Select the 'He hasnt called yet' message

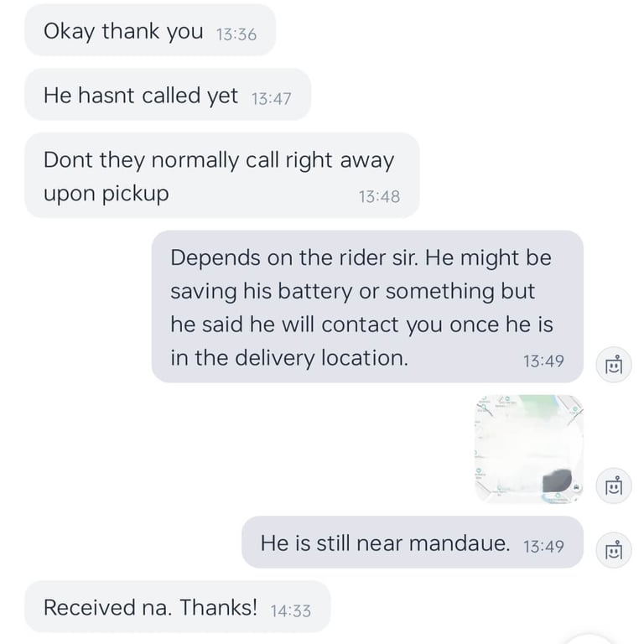[168, 95]
